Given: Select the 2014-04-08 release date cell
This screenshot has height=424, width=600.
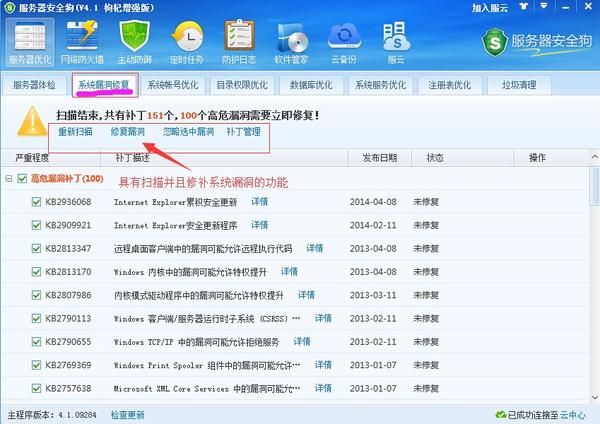Looking at the screenshot, I should [373, 202].
